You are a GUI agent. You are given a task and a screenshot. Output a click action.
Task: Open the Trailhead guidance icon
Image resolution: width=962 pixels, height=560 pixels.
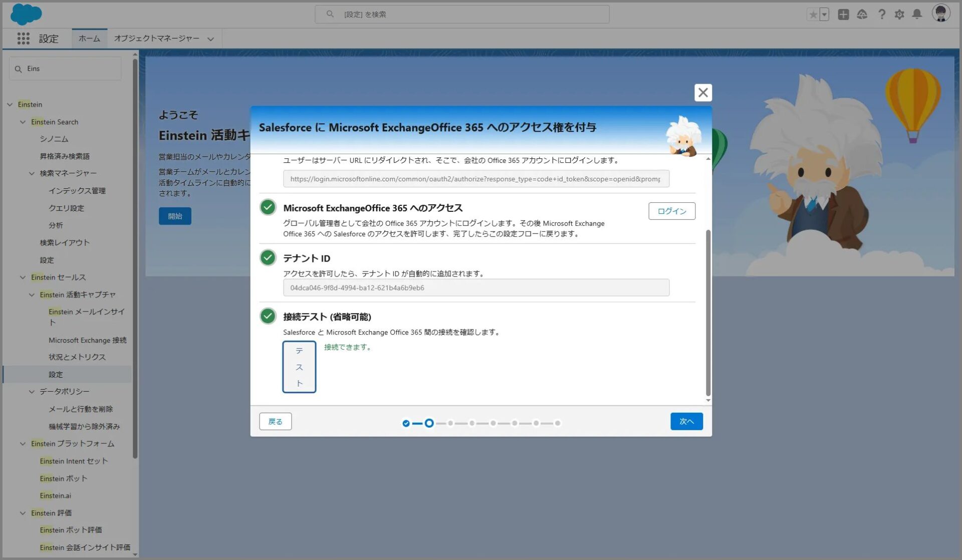click(x=862, y=15)
